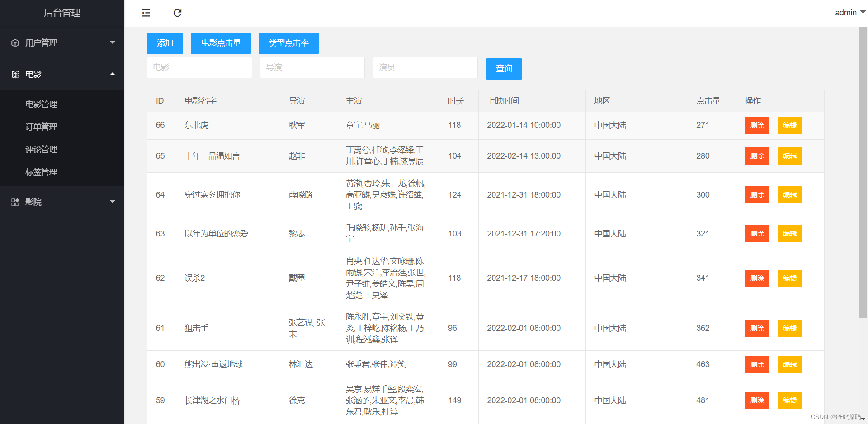Focus the 导演 search field
The image size is (868, 424).
pyautogui.click(x=312, y=67)
